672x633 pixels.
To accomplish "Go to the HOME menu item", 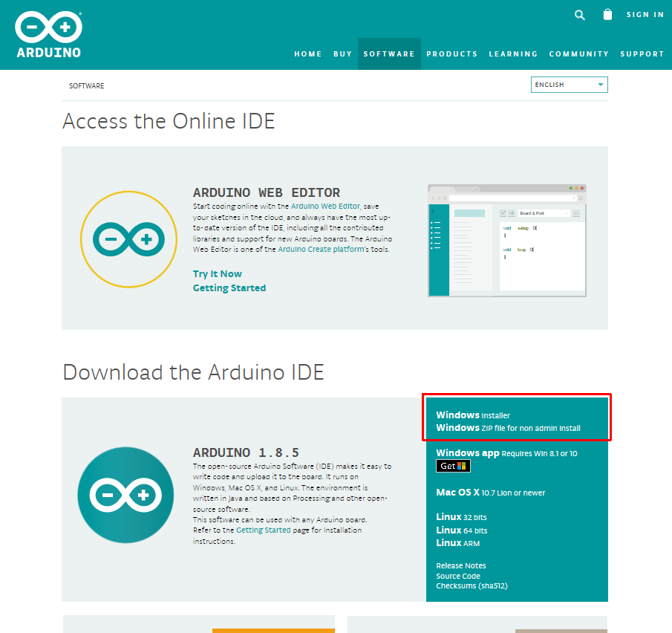I will point(307,54).
